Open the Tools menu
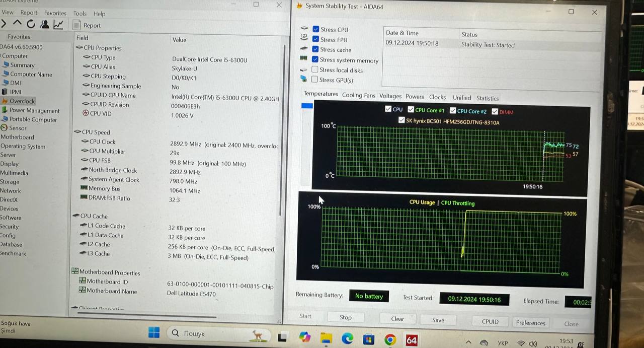644x348 pixels. coord(80,14)
